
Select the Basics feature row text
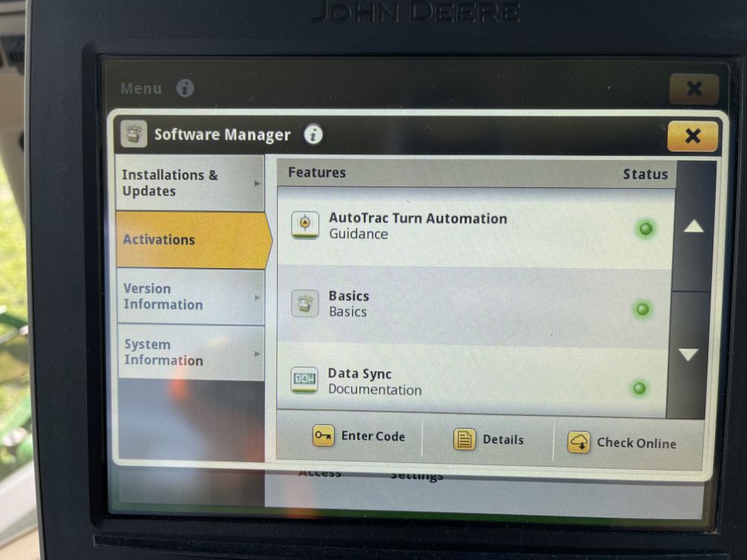click(349, 296)
